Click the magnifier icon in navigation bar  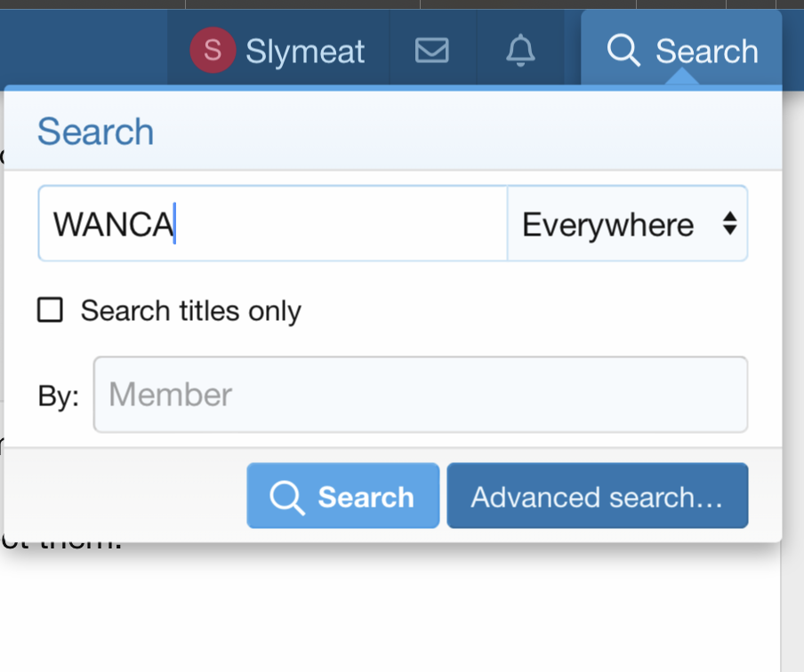(x=623, y=51)
